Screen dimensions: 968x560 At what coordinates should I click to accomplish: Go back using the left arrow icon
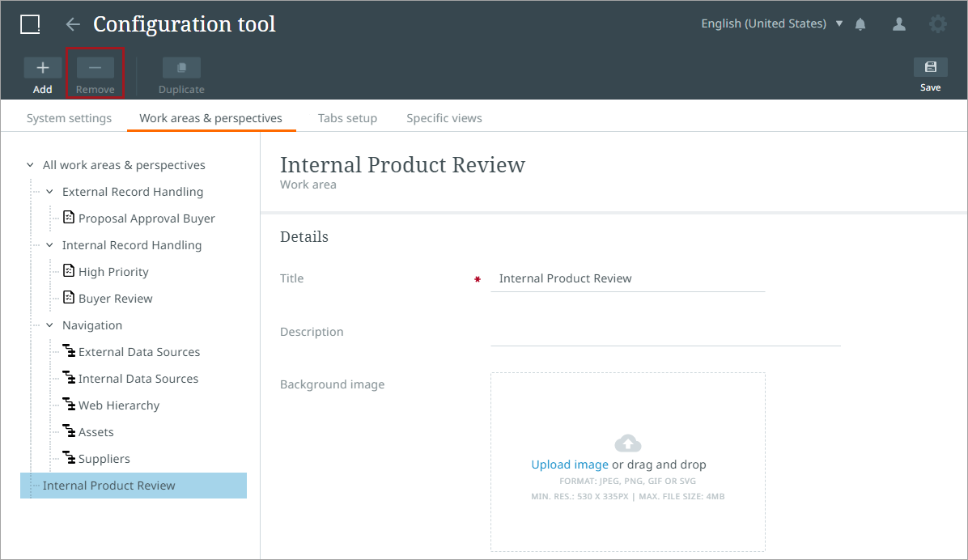[x=73, y=24]
